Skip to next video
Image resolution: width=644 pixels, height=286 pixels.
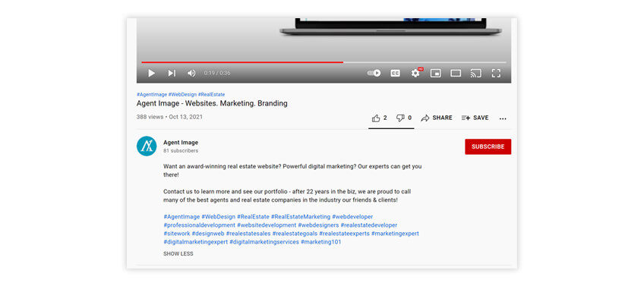pyautogui.click(x=172, y=73)
